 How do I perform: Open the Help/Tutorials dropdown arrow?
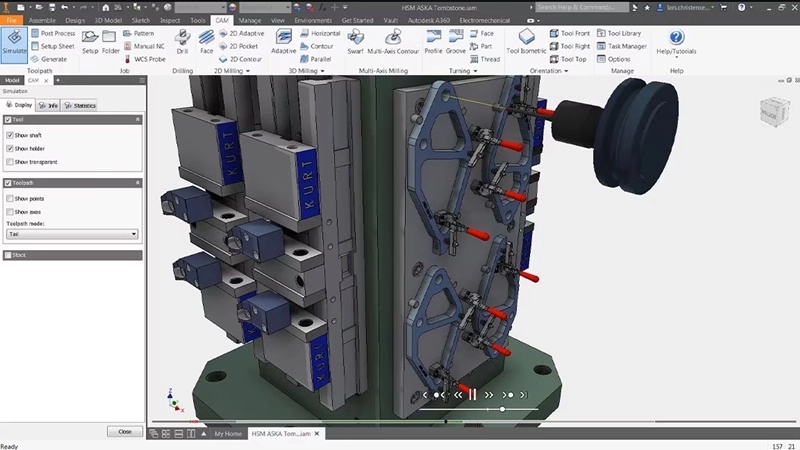pos(677,58)
